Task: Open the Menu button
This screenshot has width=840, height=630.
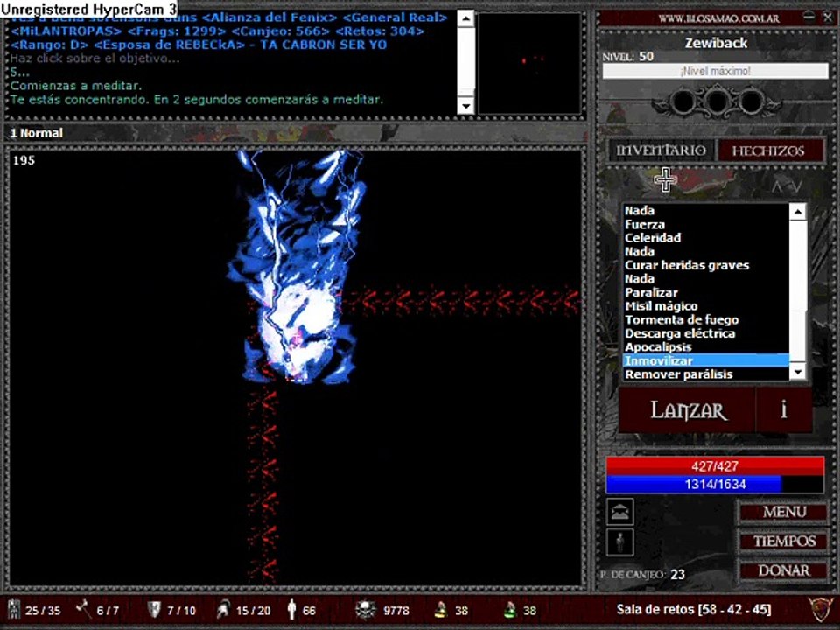Action: point(784,512)
